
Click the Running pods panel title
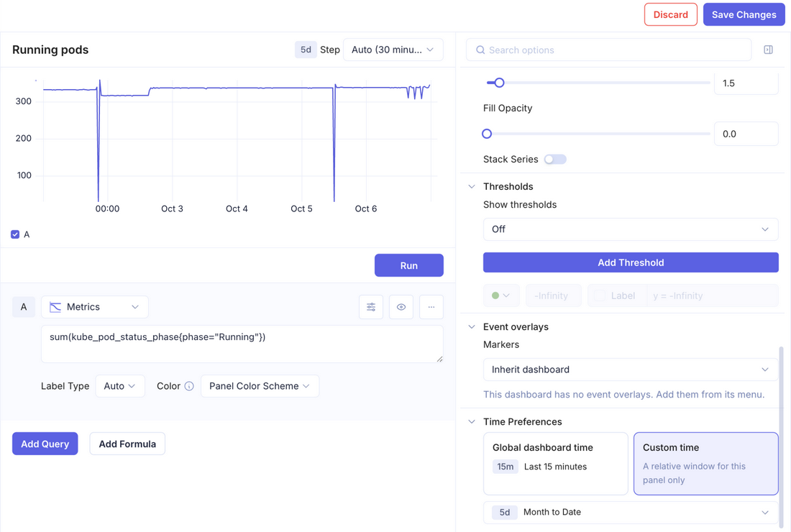(x=50, y=50)
